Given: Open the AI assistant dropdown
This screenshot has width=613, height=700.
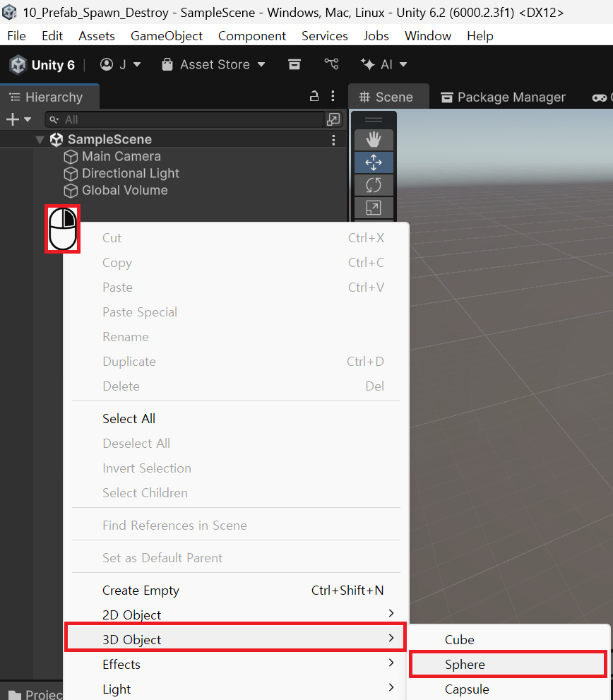Looking at the screenshot, I should [383, 65].
